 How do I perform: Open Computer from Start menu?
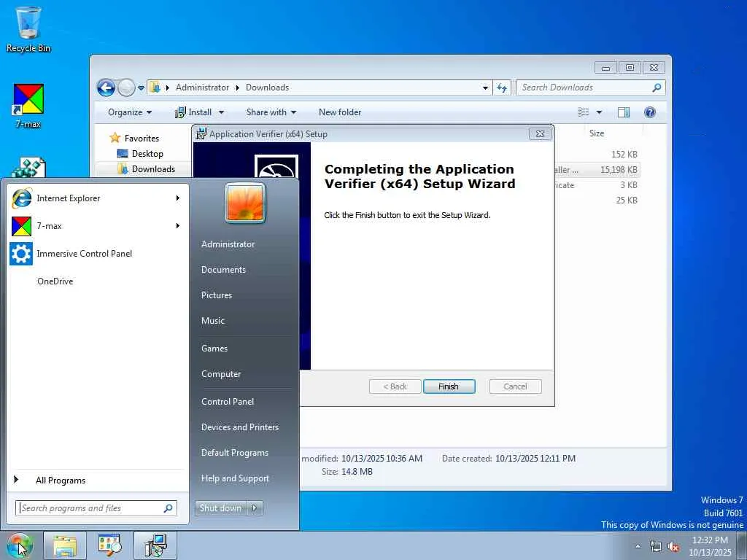pyautogui.click(x=221, y=374)
